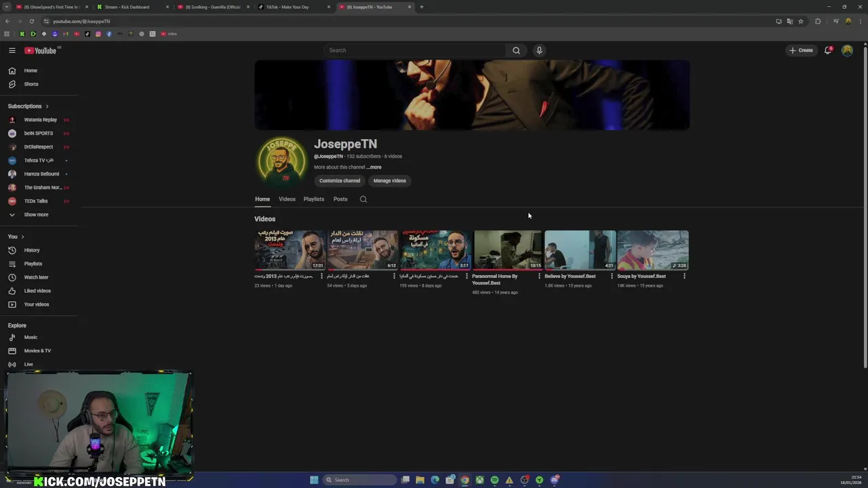Viewport: 868px width, 488px height.
Task: Open the Instagram bookmark
Action: [x=98, y=34]
